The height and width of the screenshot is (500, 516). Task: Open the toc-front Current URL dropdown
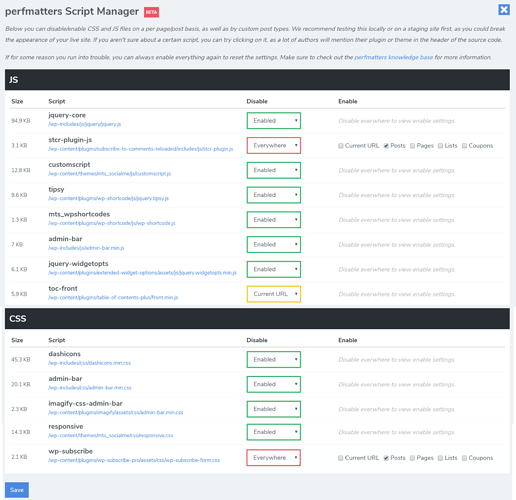[x=274, y=294]
